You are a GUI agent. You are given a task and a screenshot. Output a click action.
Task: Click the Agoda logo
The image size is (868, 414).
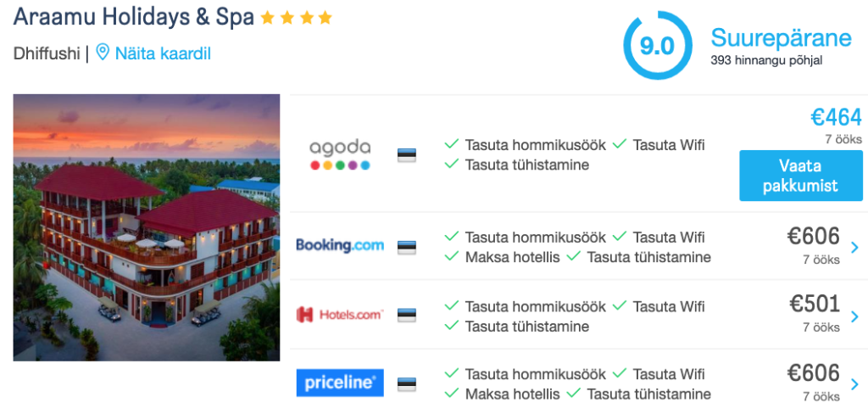340,154
